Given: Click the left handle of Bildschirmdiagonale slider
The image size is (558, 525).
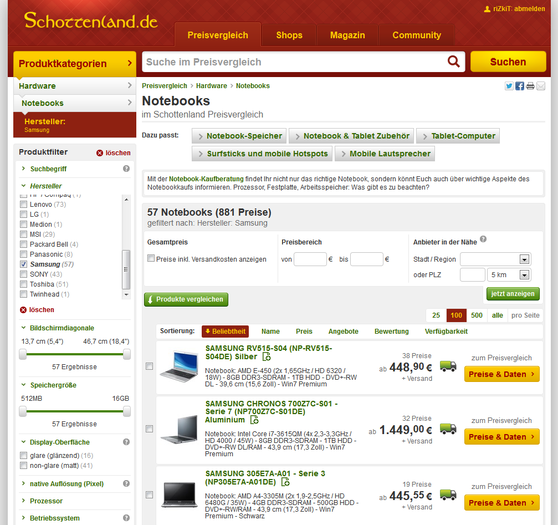Looking at the screenshot, I should (x=23, y=354).
